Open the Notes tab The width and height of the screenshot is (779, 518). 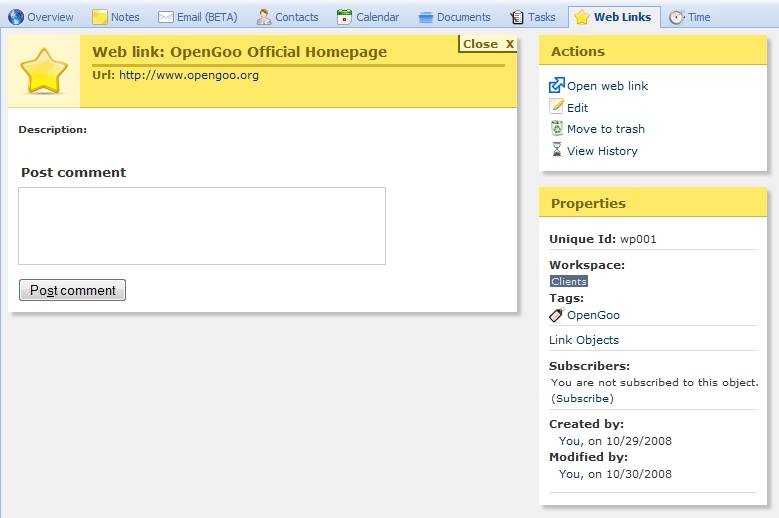point(116,17)
